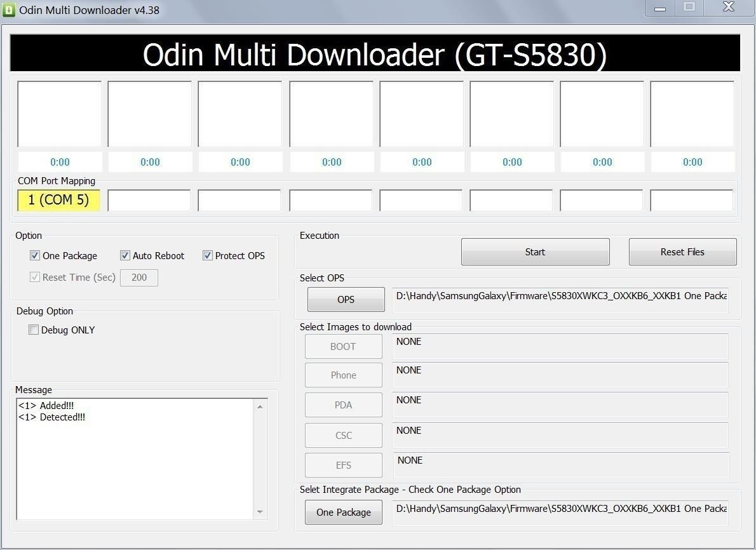Select the 1 (COM 5) port mapping box
The image size is (756, 550).
coord(59,200)
